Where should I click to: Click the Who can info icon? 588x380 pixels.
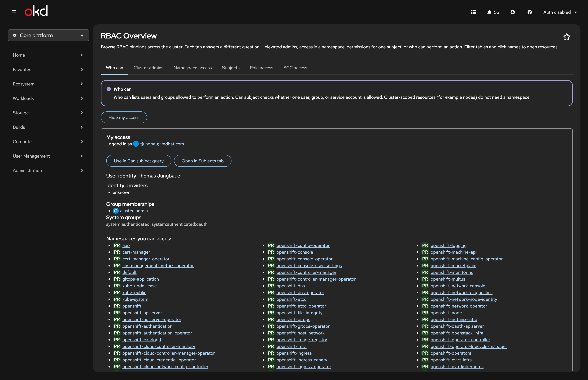[109, 89]
